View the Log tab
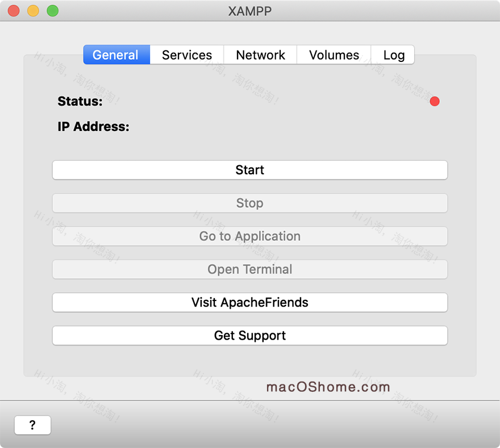This screenshot has height=448, width=500. [393, 55]
